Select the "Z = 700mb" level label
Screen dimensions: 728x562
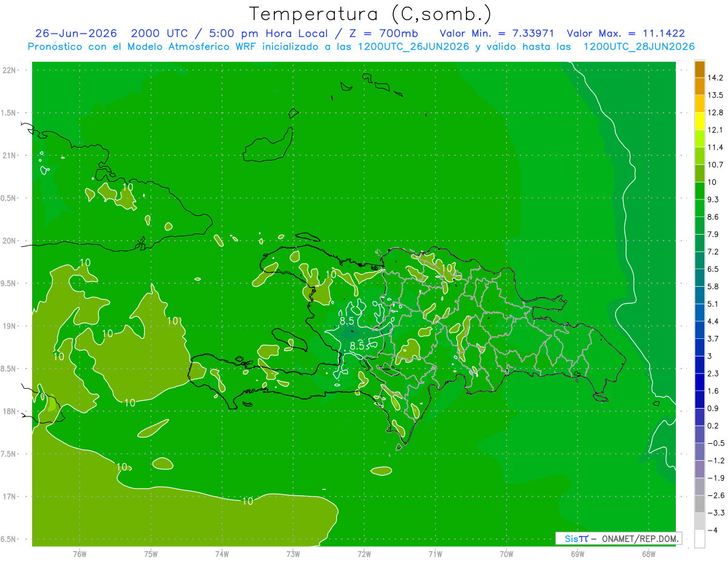(383, 33)
